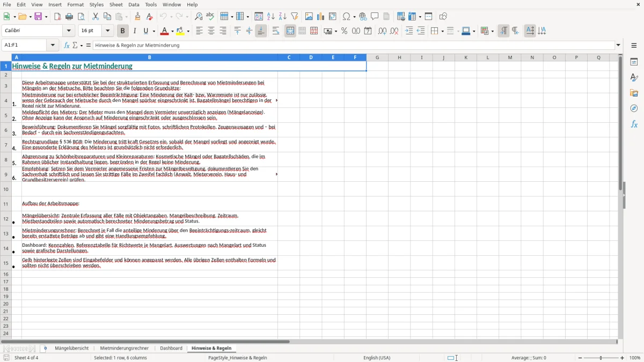644x362 pixels.
Task: Delete a decimal place
Action: [x=394, y=31]
